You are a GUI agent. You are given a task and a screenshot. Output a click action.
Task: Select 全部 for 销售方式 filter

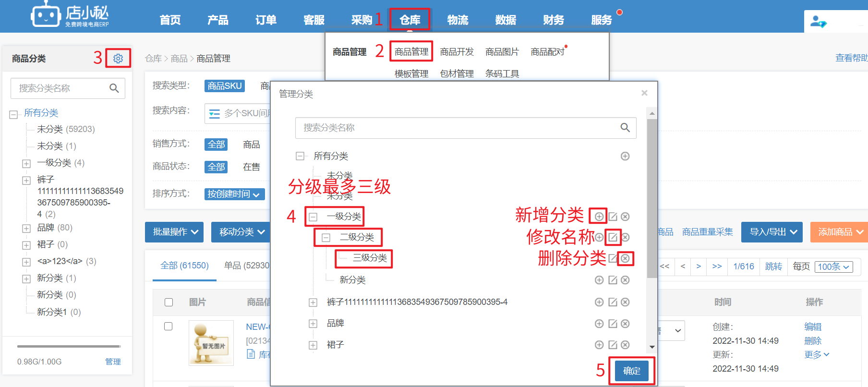[x=216, y=145]
